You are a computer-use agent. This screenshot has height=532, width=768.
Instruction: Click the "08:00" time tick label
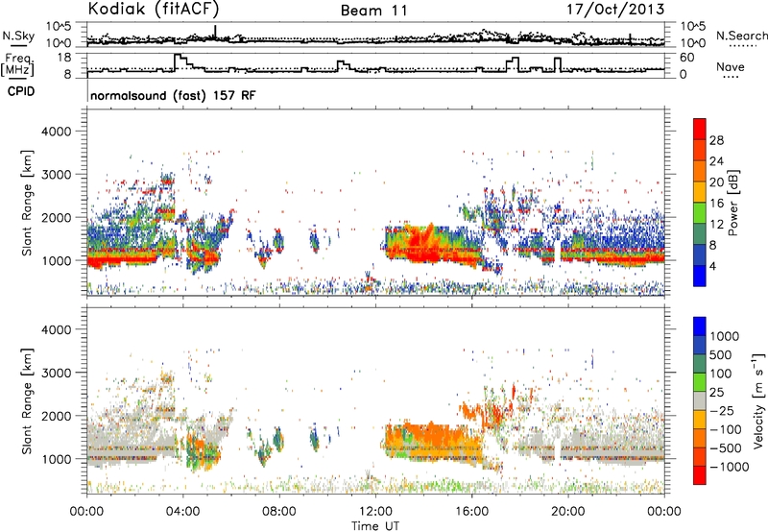279,512
